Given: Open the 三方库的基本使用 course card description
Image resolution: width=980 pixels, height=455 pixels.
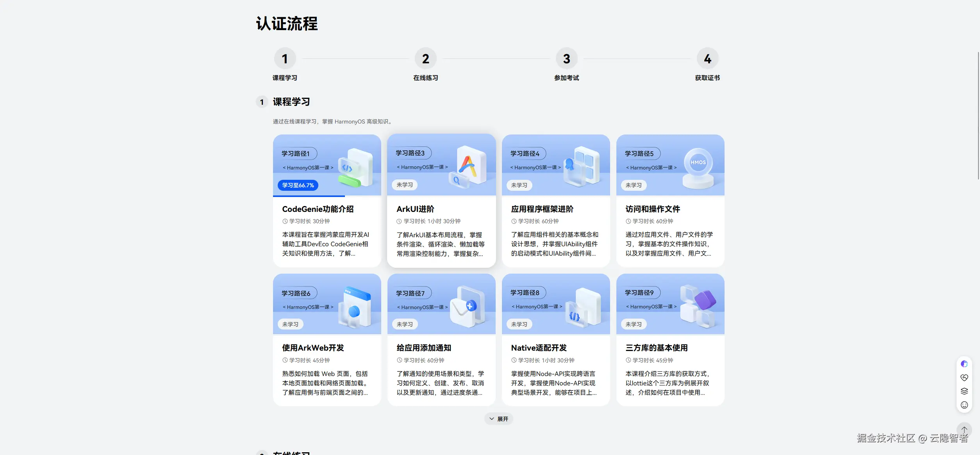Looking at the screenshot, I should click(667, 383).
